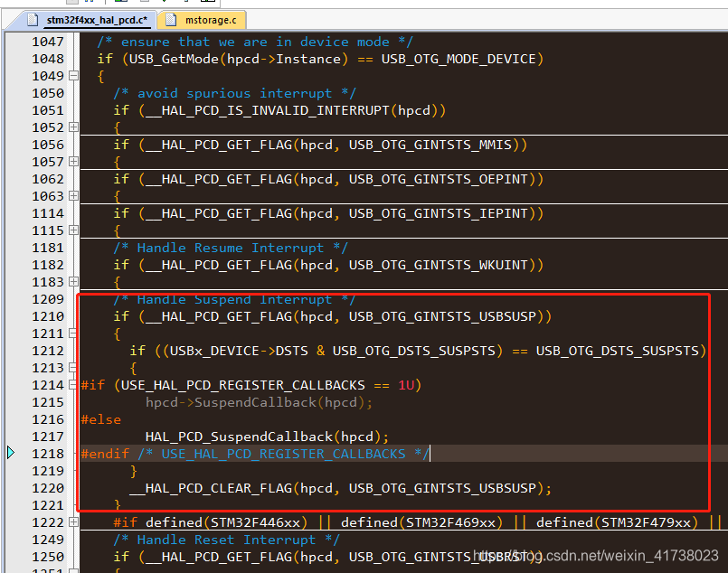Viewport: 728px width, 573px height.
Task: Click the #else directive at line 1216
Action: pos(100,420)
